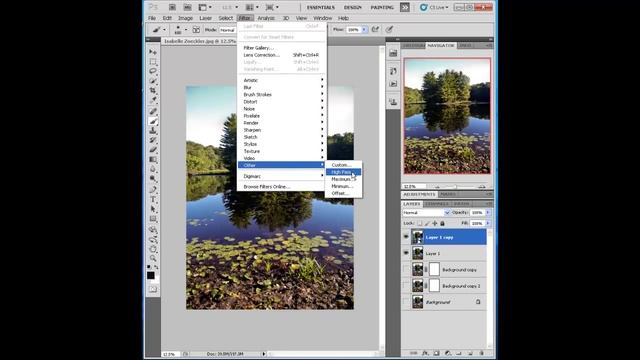Viewport: 640px width, 360px height.
Task: Open the Image menu
Action: [x=185, y=18]
